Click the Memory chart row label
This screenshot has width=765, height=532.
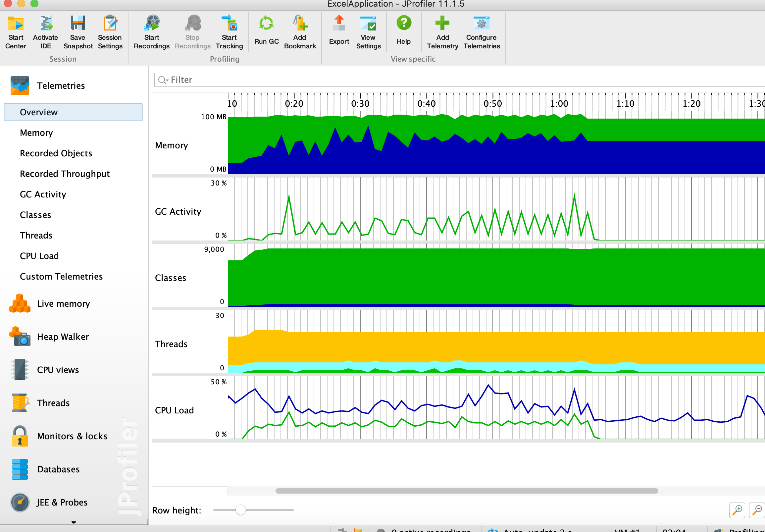pyautogui.click(x=171, y=145)
